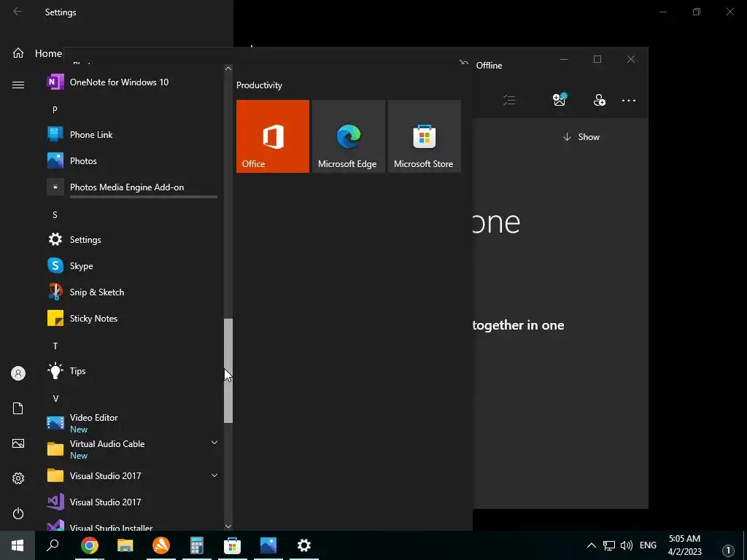
Task: Click the Power icon in the Start menu
Action: pos(18,513)
